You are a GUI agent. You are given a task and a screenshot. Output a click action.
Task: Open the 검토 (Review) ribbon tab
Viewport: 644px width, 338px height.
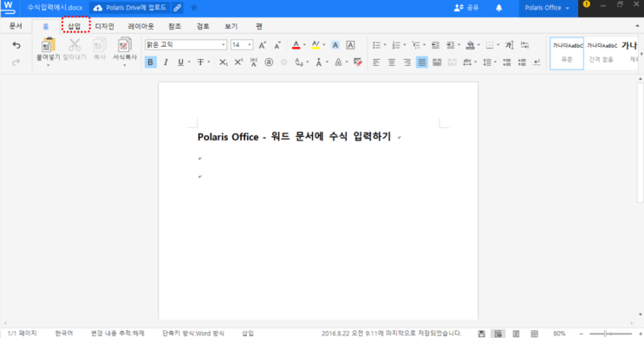click(203, 26)
